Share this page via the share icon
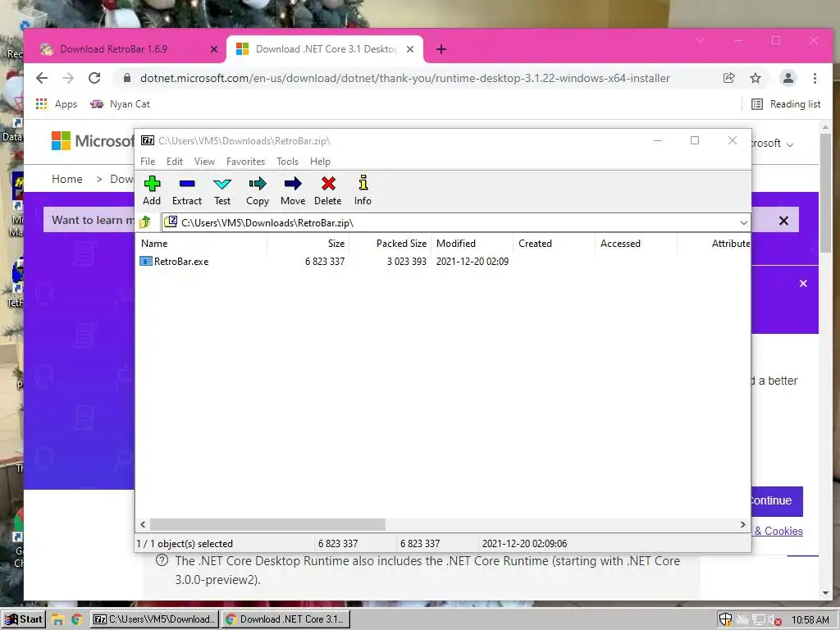Image resolution: width=840 pixels, height=630 pixels. (x=729, y=78)
